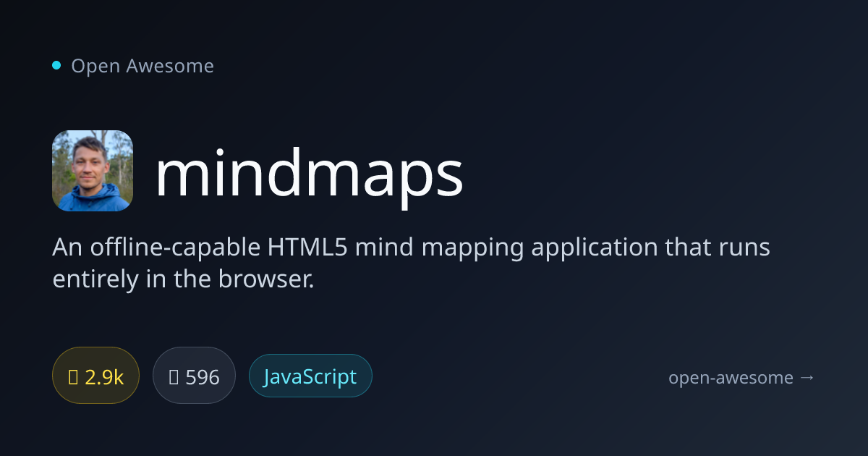The image size is (868, 456).
Task: Select the 596 forks badge
Action: [x=194, y=376]
